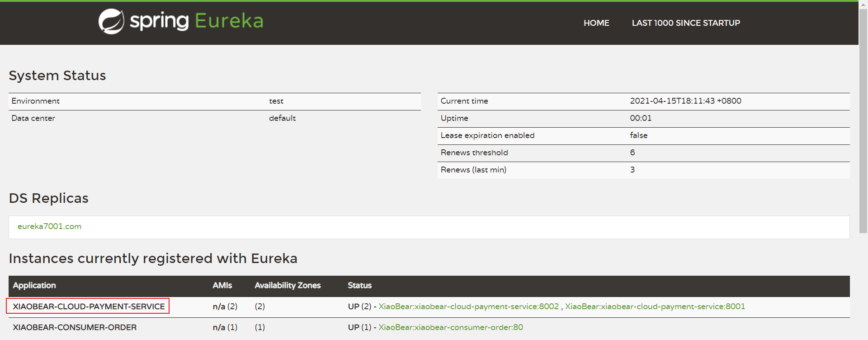Click the Status column header
The height and width of the screenshot is (340, 868).
click(359, 286)
